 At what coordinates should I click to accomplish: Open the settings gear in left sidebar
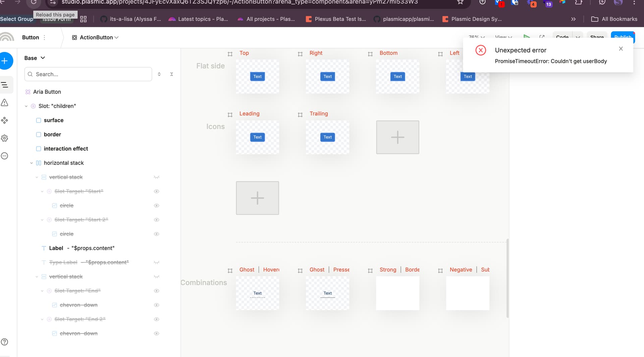point(5,138)
